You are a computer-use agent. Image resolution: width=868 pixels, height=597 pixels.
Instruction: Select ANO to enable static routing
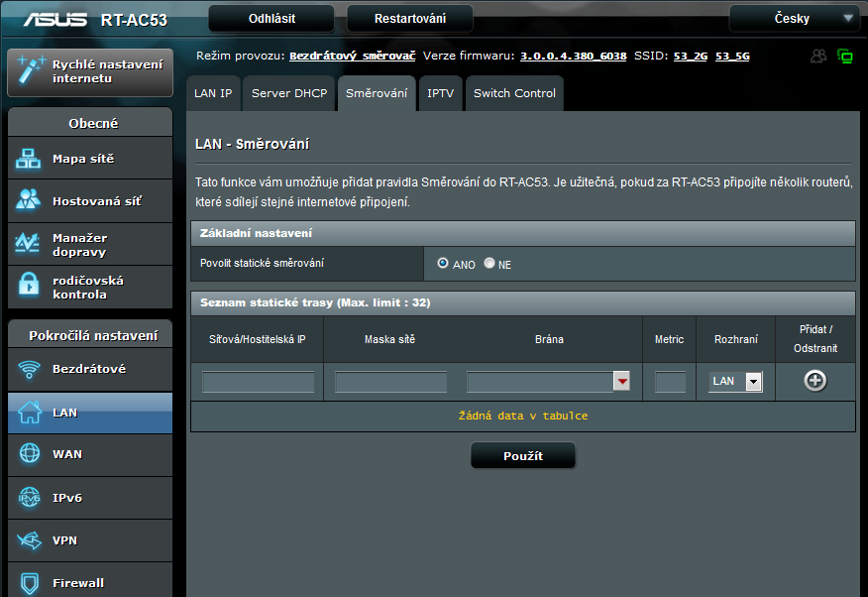[x=443, y=264]
